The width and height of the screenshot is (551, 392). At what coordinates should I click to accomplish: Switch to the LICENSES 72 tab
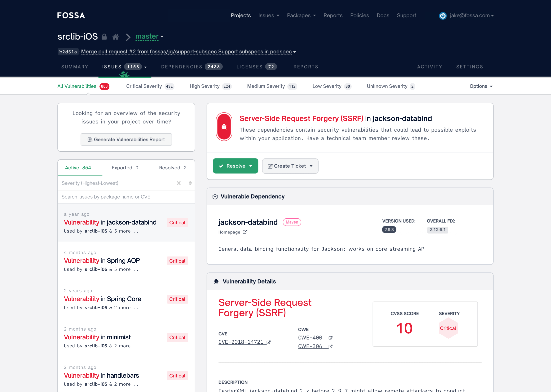click(257, 67)
